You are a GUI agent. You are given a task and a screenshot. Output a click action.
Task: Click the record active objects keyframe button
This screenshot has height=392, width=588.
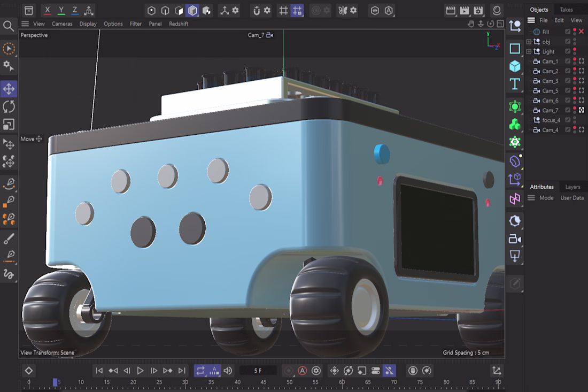click(289, 371)
